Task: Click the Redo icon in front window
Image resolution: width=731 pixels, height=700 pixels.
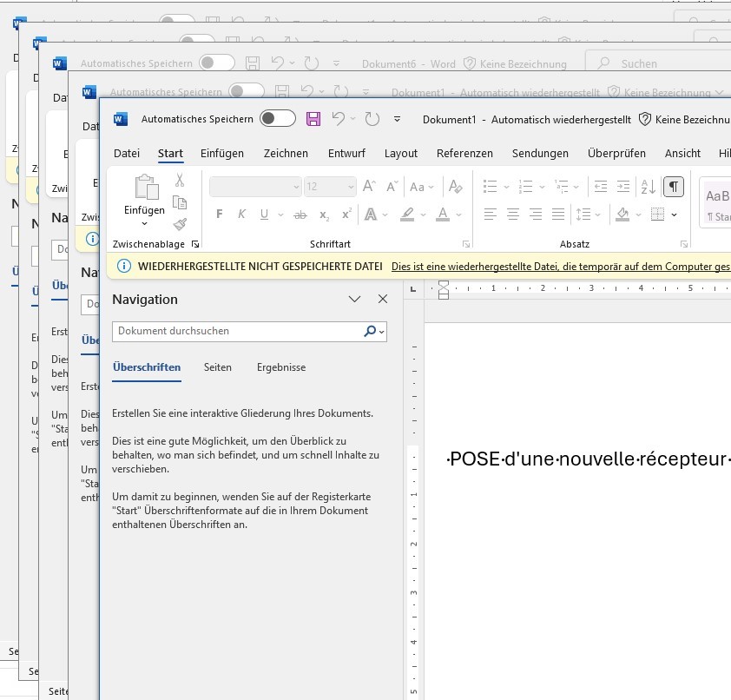Action: pyautogui.click(x=372, y=119)
